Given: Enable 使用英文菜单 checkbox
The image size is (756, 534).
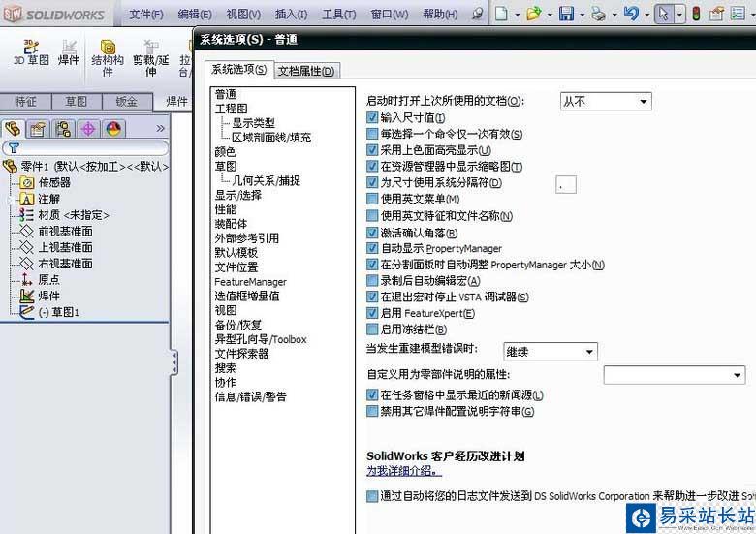Looking at the screenshot, I should click(372, 199).
